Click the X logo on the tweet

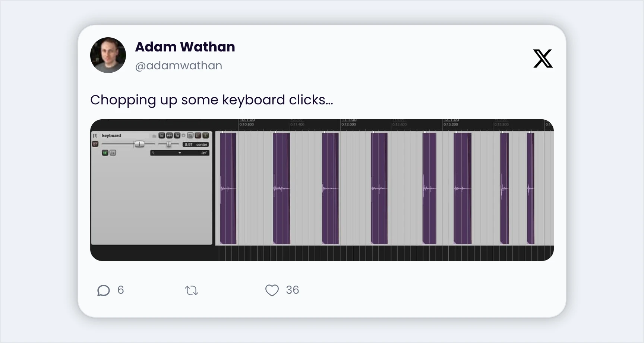tap(543, 59)
